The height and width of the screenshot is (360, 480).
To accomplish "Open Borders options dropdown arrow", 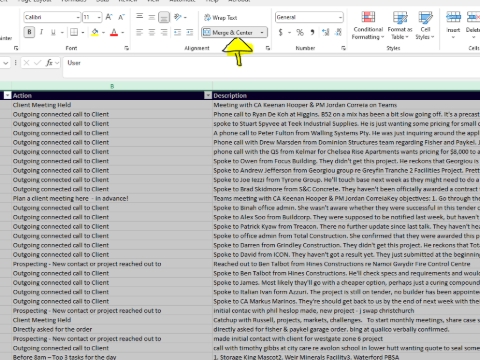I will point(83,33).
